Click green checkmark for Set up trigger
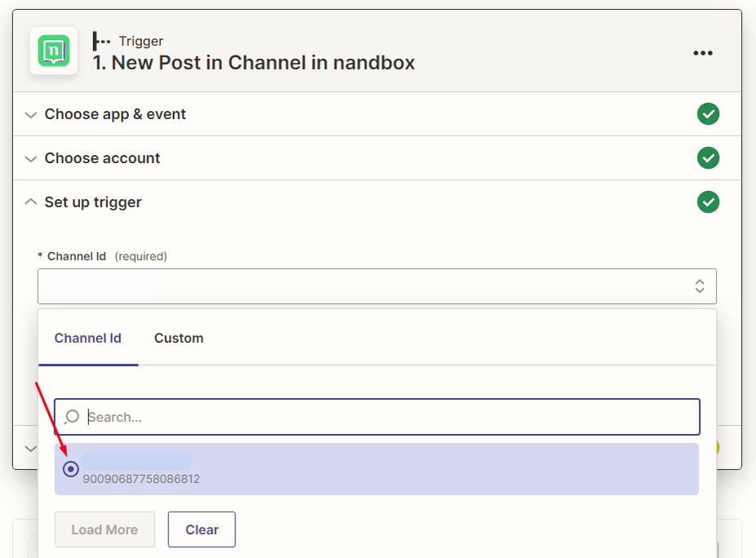 [x=708, y=201]
